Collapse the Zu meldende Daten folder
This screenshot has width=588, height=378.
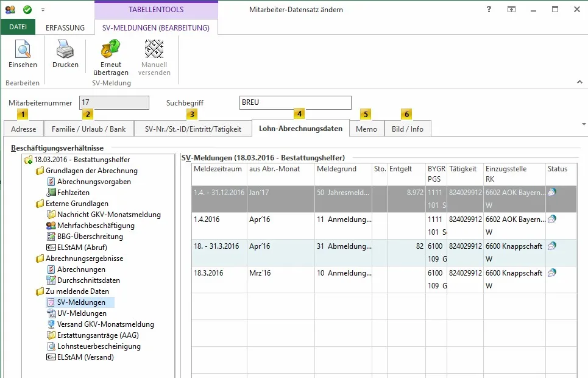pyautogui.click(x=40, y=291)
